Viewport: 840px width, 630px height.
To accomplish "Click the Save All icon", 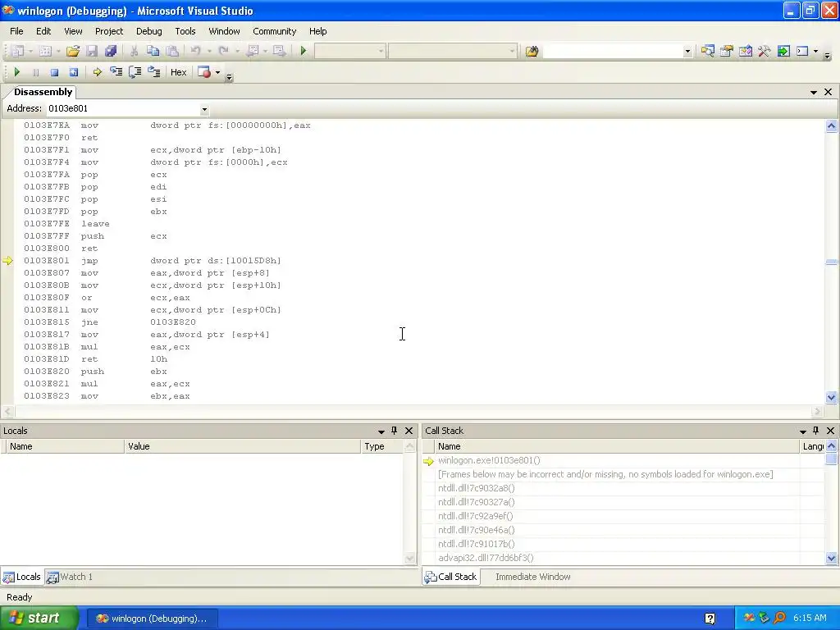I will tap(111, 51).
